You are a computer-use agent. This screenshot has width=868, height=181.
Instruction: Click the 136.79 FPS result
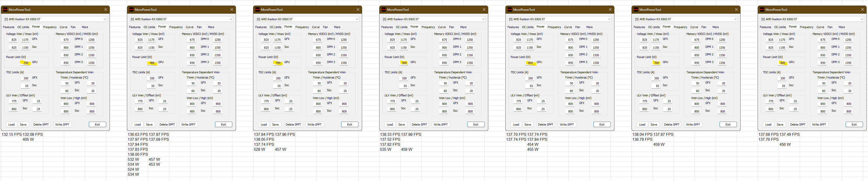pyautogui.click(x=643, y=139)
